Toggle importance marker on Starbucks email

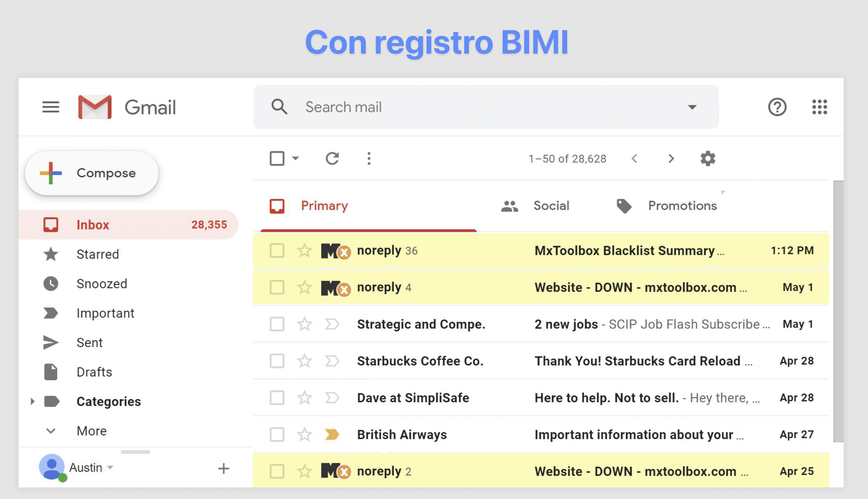(332, 361)
